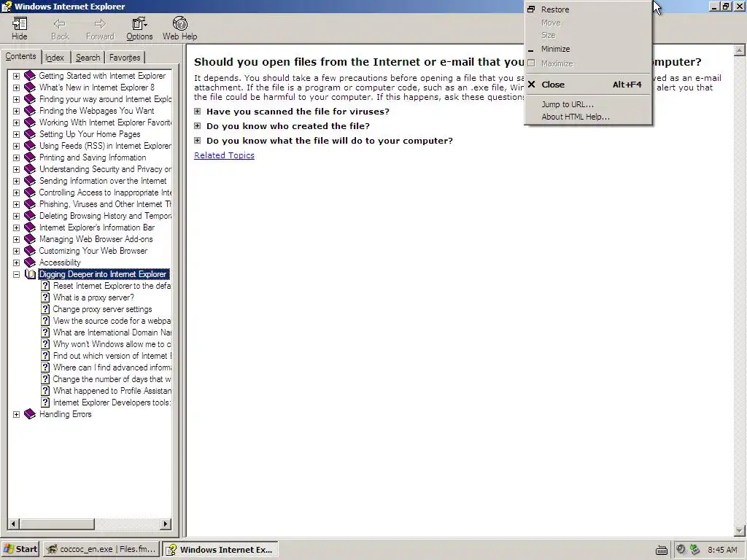Viewport: 747px width, 560px height.
Task: Open the Related Topics link
Action: click(x=225, y=155)
